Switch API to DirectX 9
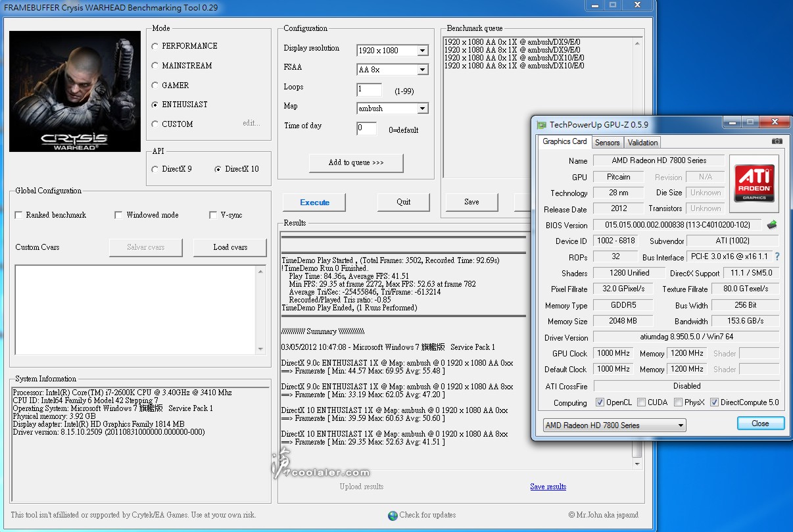 (x=155, y=169)
